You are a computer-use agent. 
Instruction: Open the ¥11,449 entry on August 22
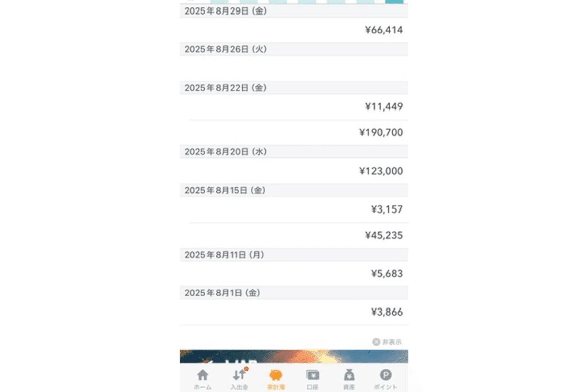(294, 107)
